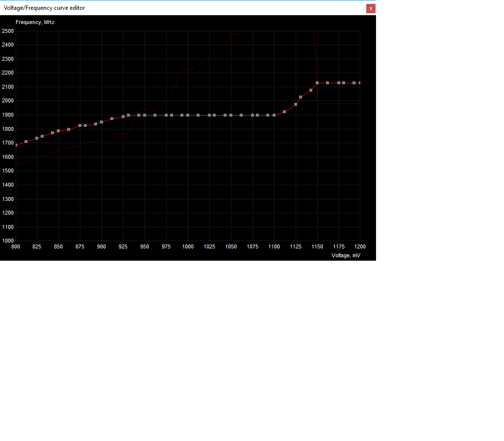504x441 pixels.
Task: Select the curve point at 950 mV
Action: [x=145, y=115]
